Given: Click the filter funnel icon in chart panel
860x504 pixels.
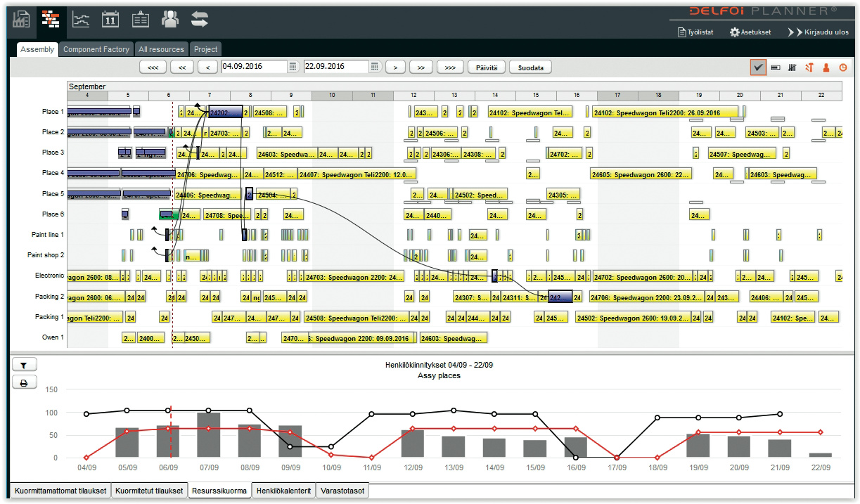Looking at the screenshot, I should [24, 365].
